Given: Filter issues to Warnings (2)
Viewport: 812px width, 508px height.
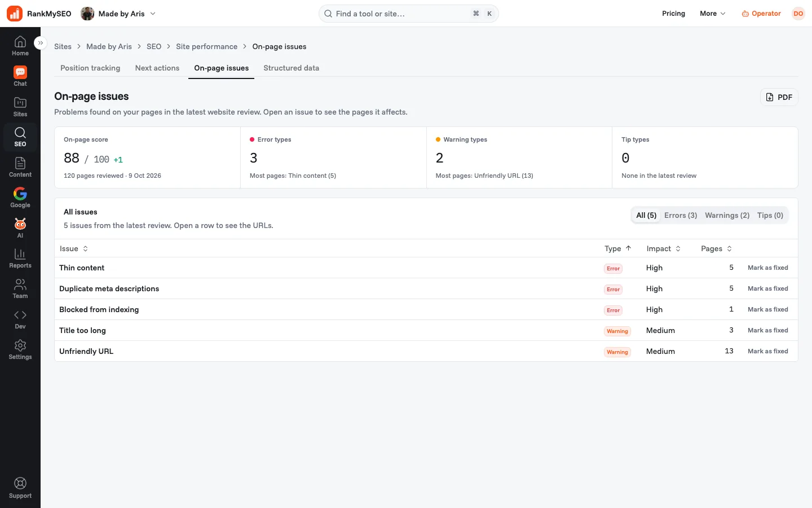Looking at the screenshot, I should [727, 215].
